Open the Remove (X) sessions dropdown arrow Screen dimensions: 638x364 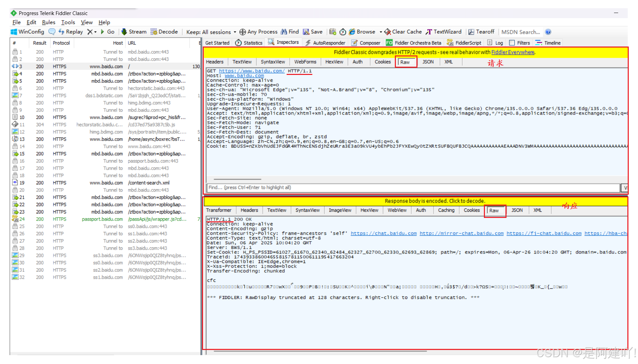(96, 32)
